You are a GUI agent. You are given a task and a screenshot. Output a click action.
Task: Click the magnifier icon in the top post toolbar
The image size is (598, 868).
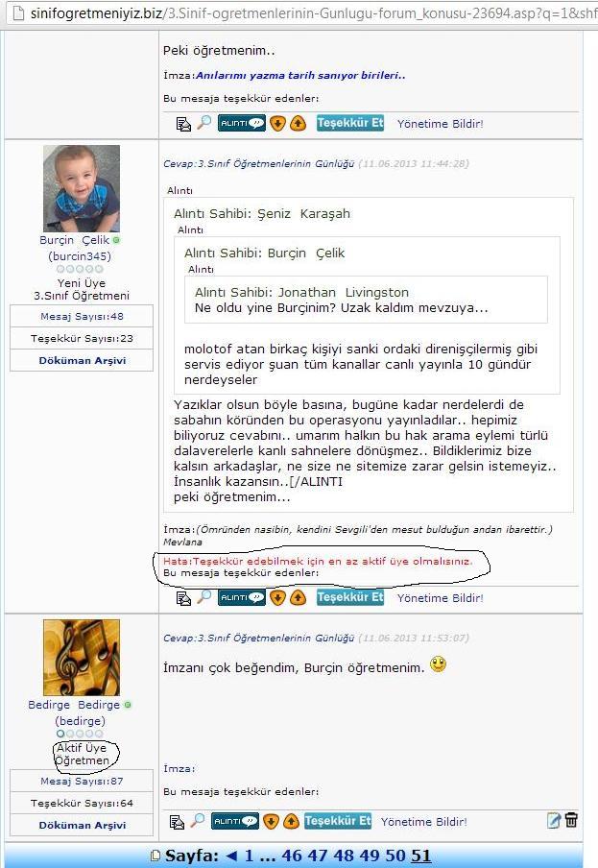[x=204, y=122]
